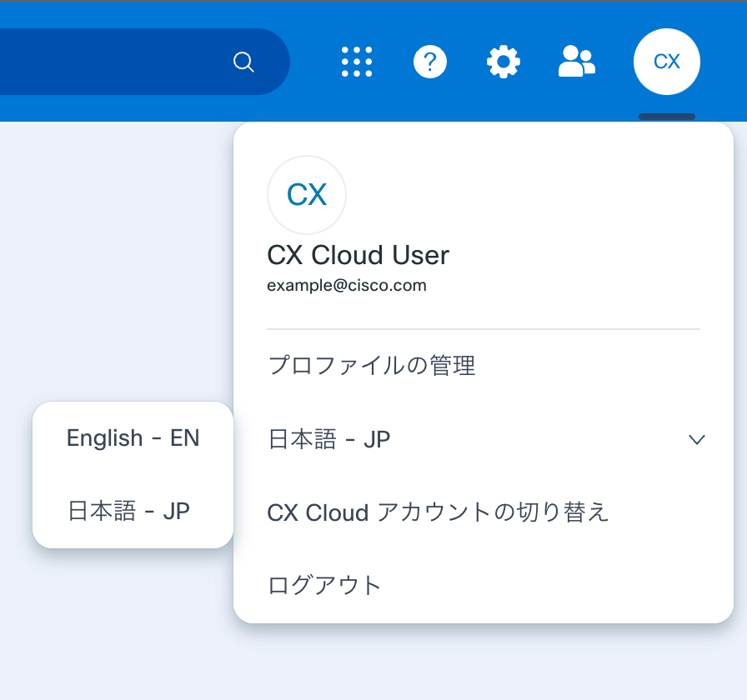This screenshot has width=747, height=700.
Task: Choose CX Cloud アカウントの切り替え
Action: (x=437, y=512)
